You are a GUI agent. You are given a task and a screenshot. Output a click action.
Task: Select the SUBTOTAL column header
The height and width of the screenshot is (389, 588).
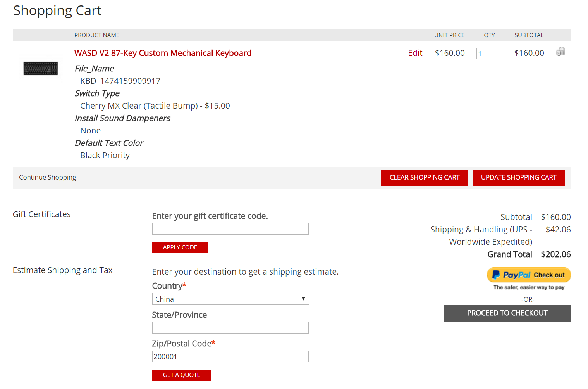(x=529, y=35)
